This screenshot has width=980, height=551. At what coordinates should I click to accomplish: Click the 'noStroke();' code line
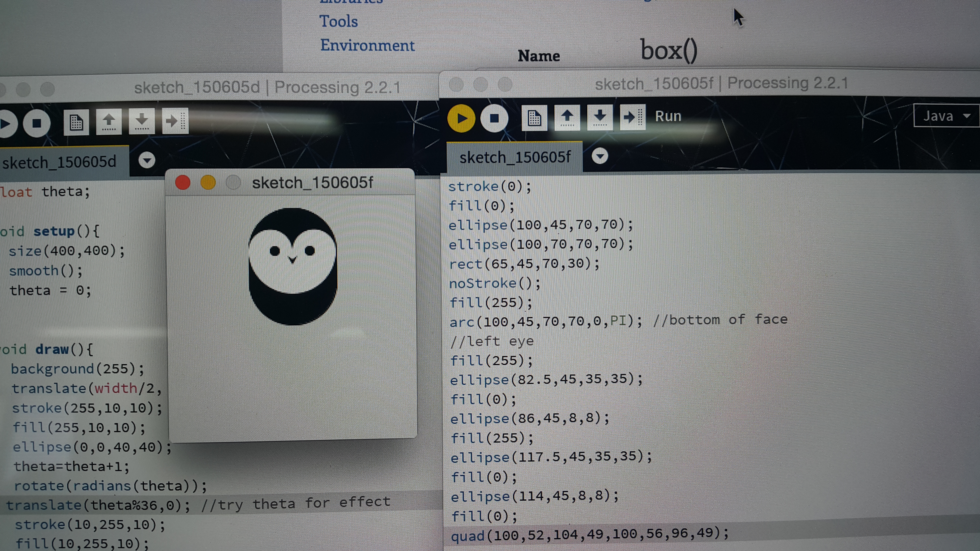click(x=495, y=283)
